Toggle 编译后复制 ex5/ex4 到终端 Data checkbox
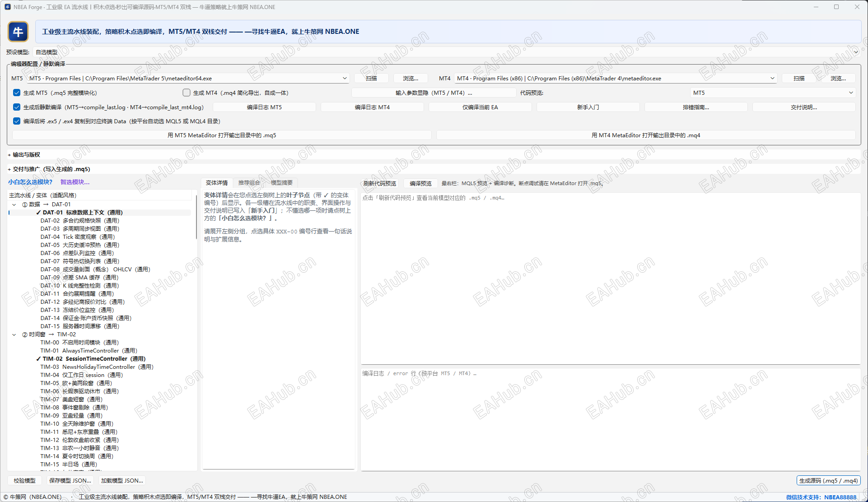 point(17,121)
